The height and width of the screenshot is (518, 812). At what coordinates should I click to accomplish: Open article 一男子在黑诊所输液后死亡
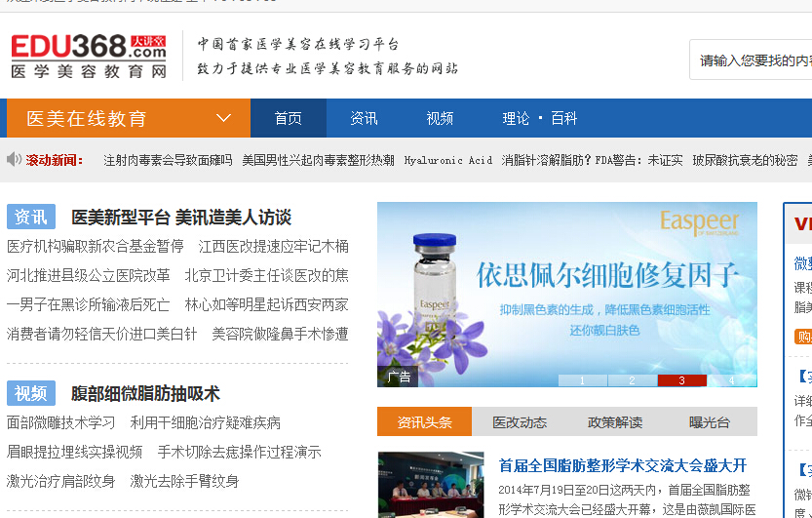(x=88, y=304)
